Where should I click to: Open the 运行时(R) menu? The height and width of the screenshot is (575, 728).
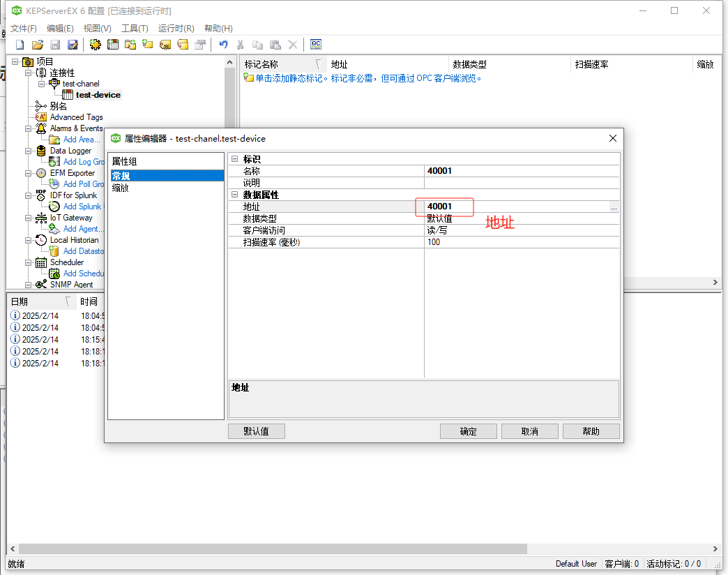(176, 29)
